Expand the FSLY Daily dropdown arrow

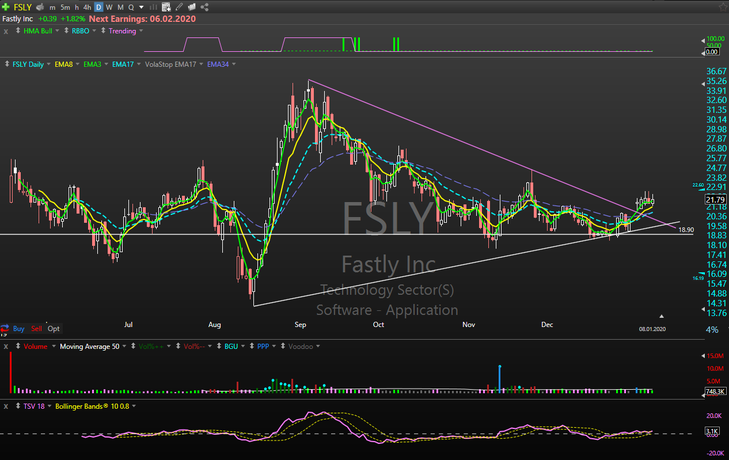click(x=48, y=65)
